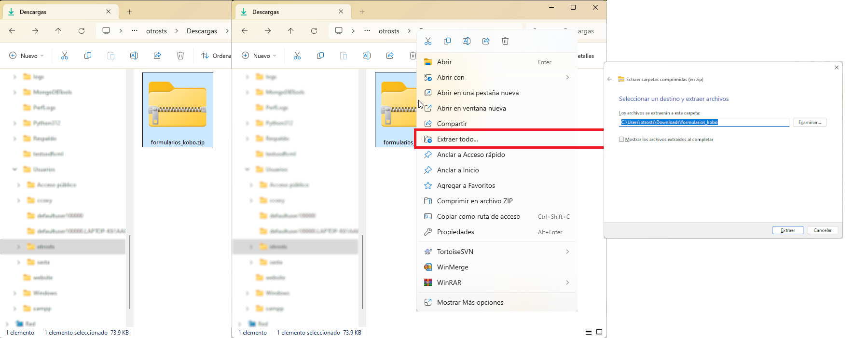868x338 pixels.
Task: Click Cut icon in first window toolbar
Action: coord(65,56)
